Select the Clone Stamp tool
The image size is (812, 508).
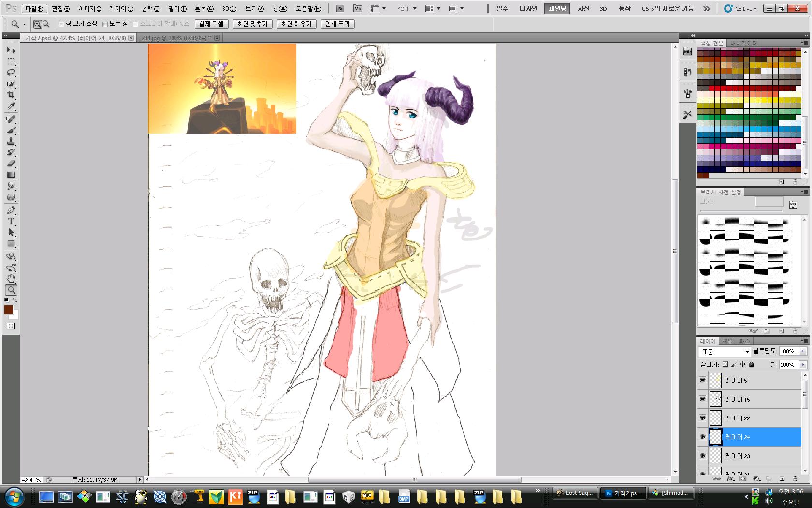(x=11, y=141)
